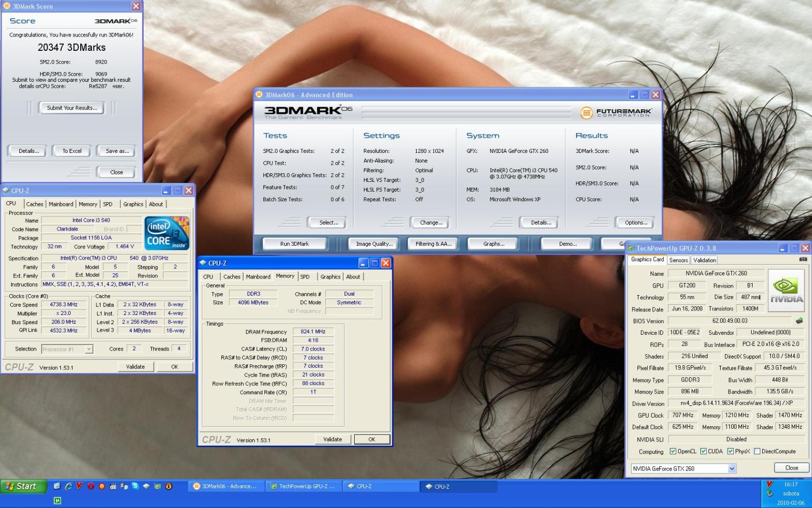Screen dimensions: 812x508
Task: Click the 3DMark06 logo in the Advanced Edition window
Action: pyautogui.click(x=308, y=112)
